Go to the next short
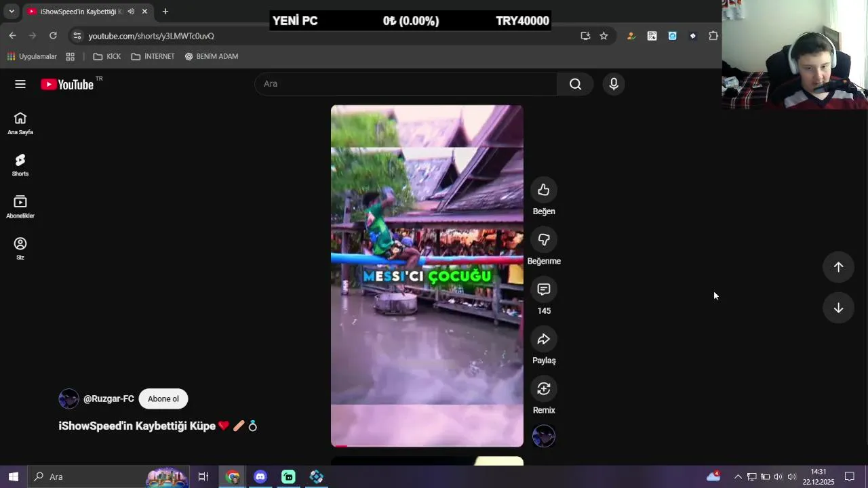The image size is (868, 488). tap(838, 308)
